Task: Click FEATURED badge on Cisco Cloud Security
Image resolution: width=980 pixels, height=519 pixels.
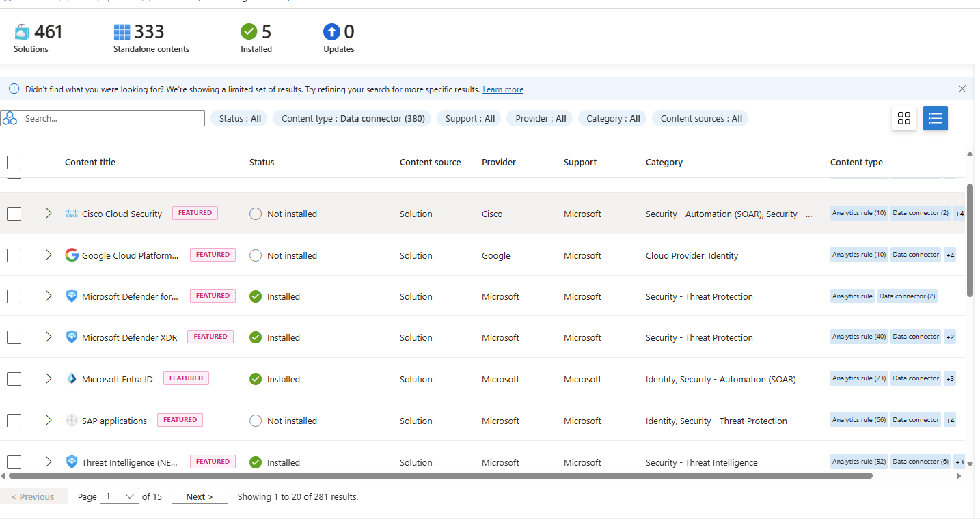Action: (x=195, y=213)
